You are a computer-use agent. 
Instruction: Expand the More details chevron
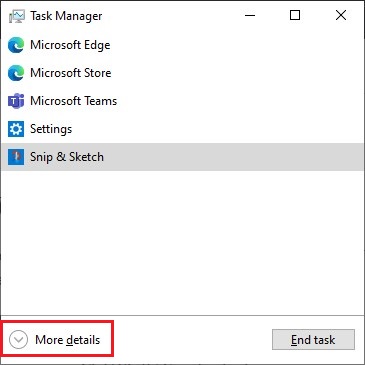18,340
